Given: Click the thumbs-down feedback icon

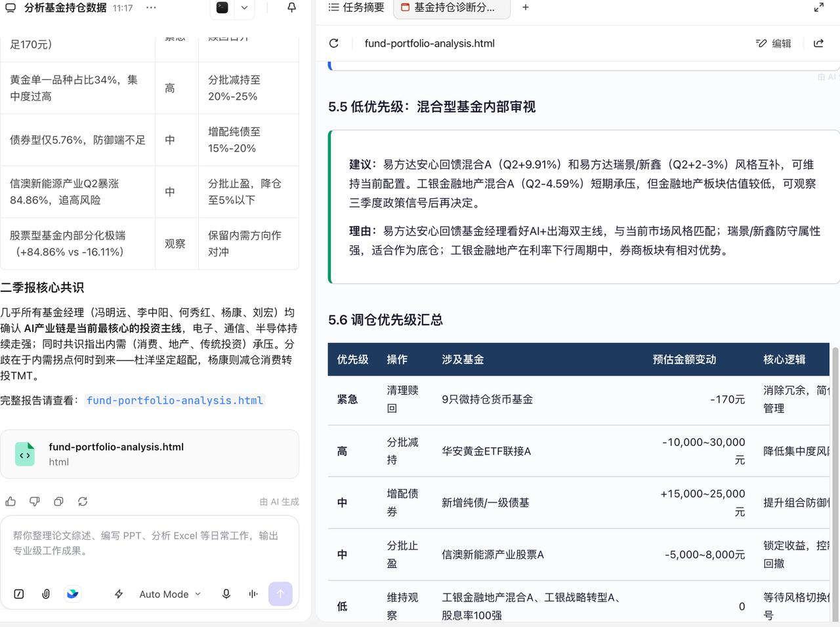Looking at the screenshot, I should point(35,502).
